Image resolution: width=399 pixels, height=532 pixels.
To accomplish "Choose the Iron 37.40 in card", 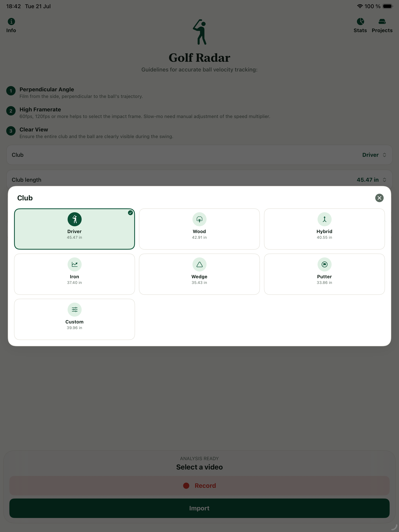I will point(75,274).
